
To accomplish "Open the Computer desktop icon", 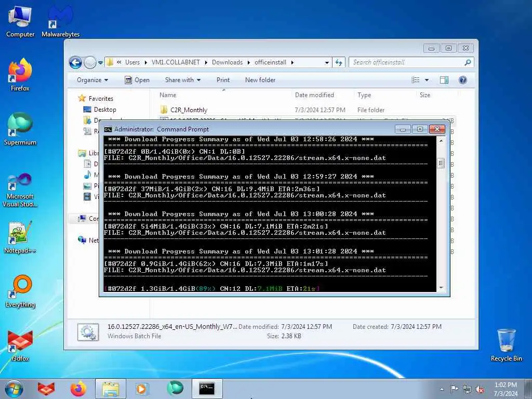I will click(20, 22).
